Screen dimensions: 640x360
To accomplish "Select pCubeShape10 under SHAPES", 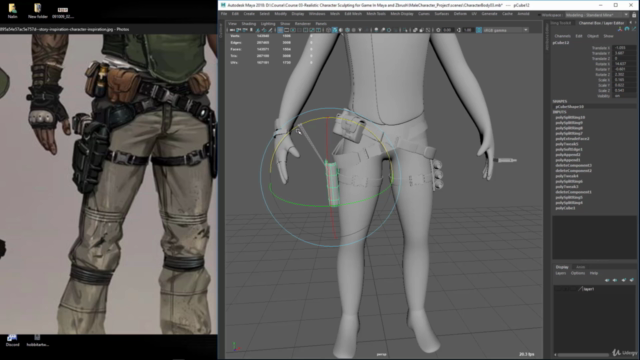I will pos(569,107).
